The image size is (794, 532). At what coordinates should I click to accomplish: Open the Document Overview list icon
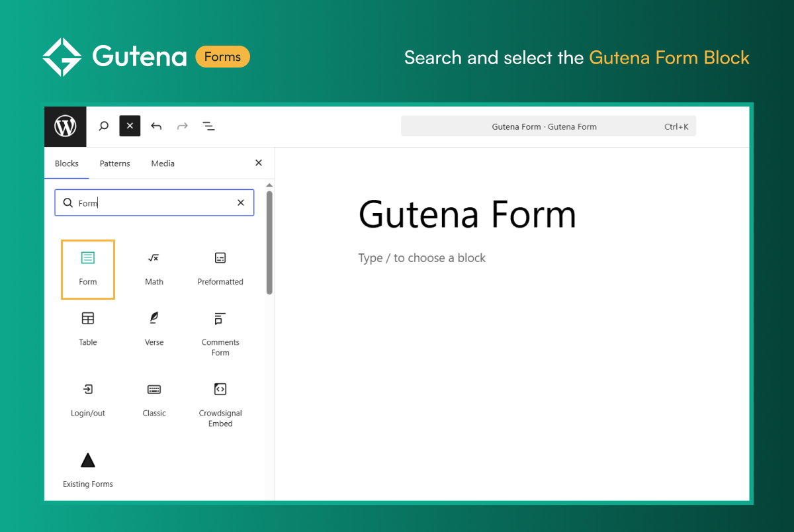coord(208,126)
